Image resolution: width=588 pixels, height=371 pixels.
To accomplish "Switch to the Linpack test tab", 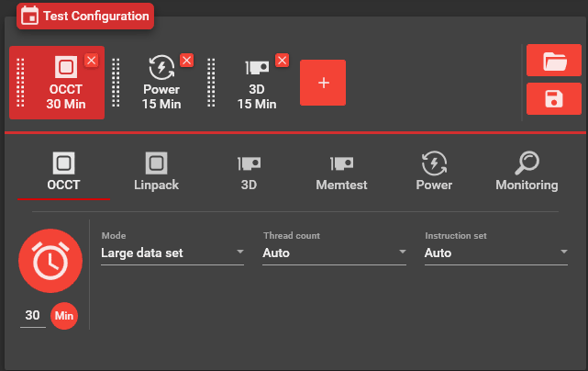I will point(156,172).
